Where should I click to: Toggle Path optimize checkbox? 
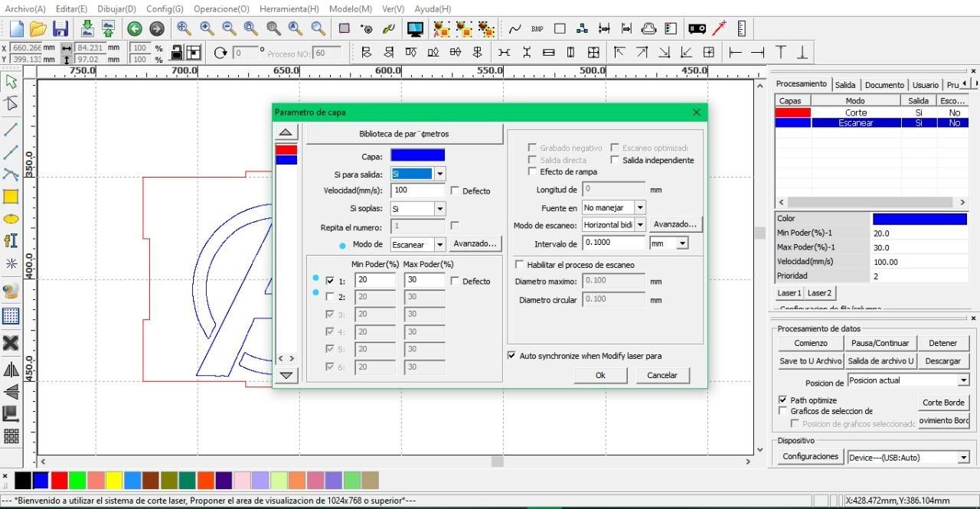click(x=782, y=400)
